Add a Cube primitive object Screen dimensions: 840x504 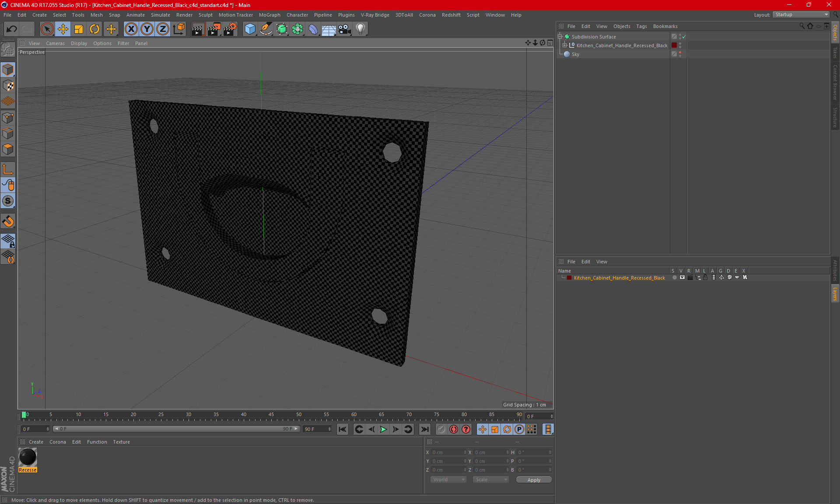[x=250, y=29]
